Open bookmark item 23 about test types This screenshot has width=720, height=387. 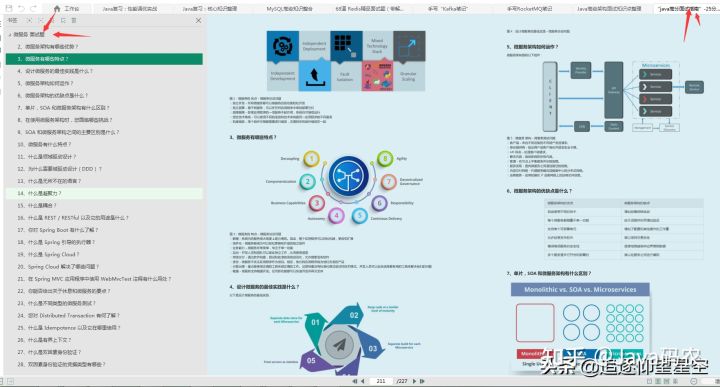pyautogui.click(x=56, y=303)
